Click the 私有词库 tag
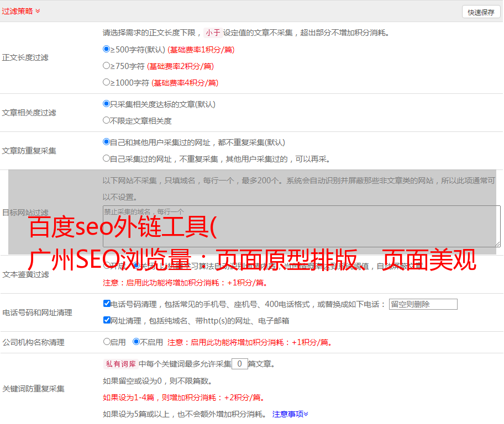Image resolution: width=504 pixels, height=424 pixels. [x=120, y=364]
